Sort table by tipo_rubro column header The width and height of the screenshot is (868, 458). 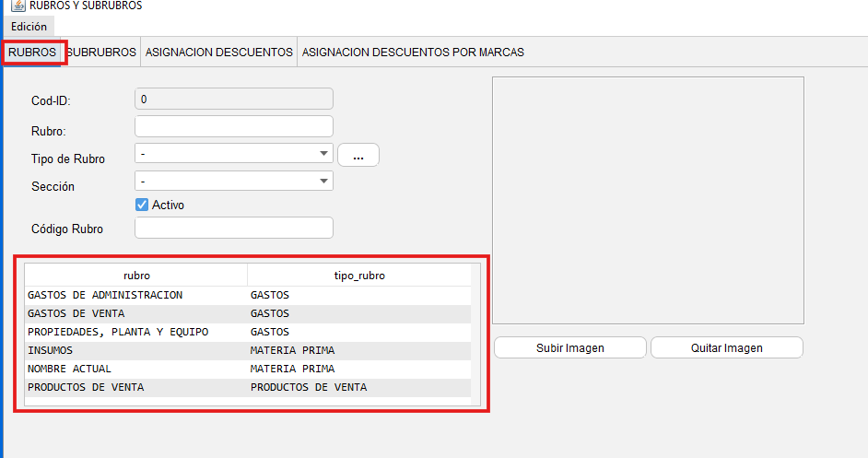pos(358,276)
